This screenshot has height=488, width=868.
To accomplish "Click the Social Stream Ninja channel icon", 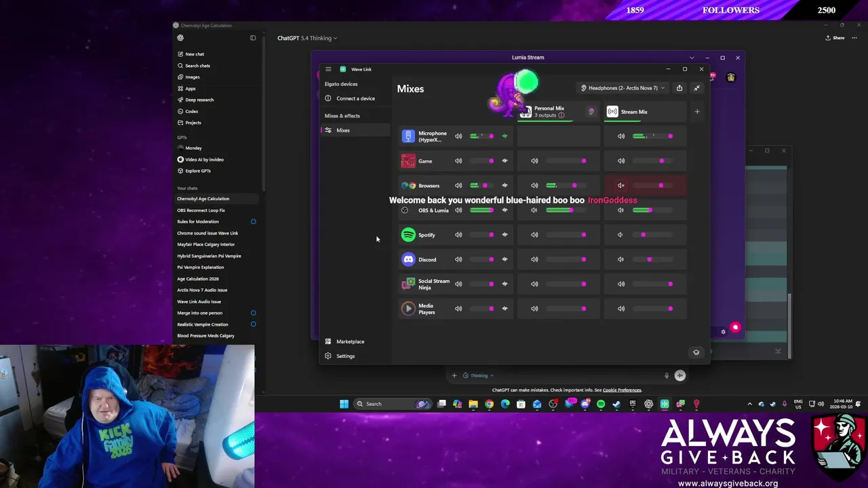I will pos(408,284).
